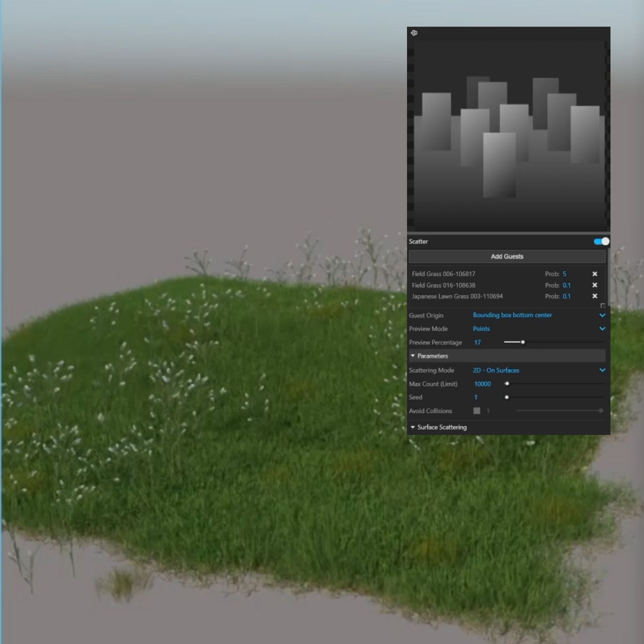Screen dimensions: 644x644
Task: Toggle the Scatter switch off
Action: tap(601, 241)
